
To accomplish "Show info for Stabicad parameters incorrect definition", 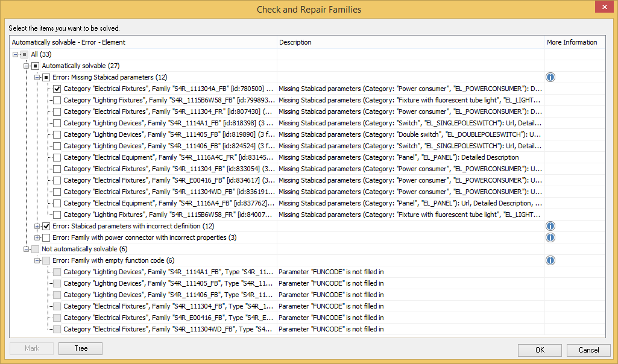I will point(550,226).
